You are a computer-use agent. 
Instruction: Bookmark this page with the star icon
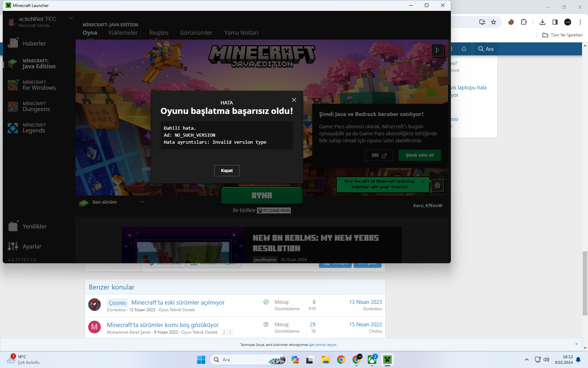(493, 22)
